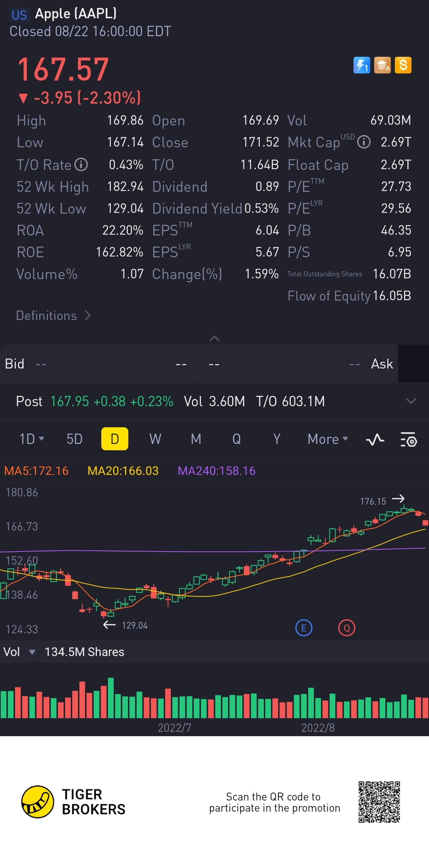This screenshot has width=429, height=868.
Task: Expand the post-market info row
Action: (411, 401)
